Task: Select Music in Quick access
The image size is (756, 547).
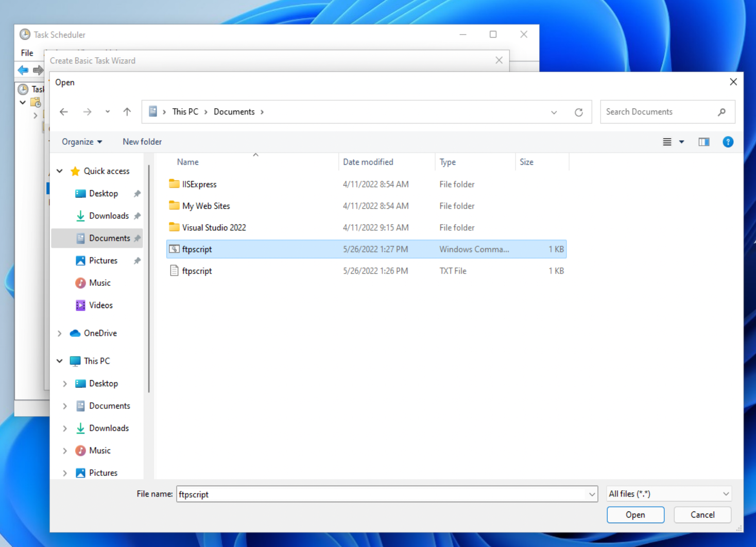Action: click(99, 283)
